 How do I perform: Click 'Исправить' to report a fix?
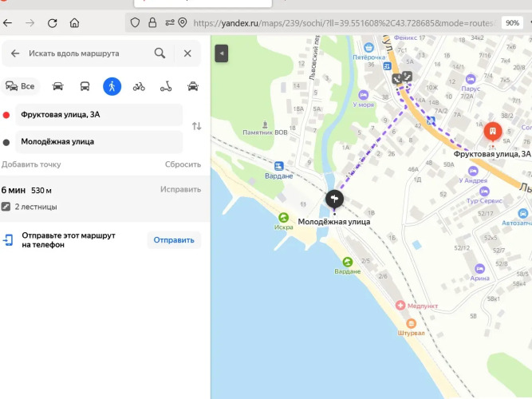point(180,190)
